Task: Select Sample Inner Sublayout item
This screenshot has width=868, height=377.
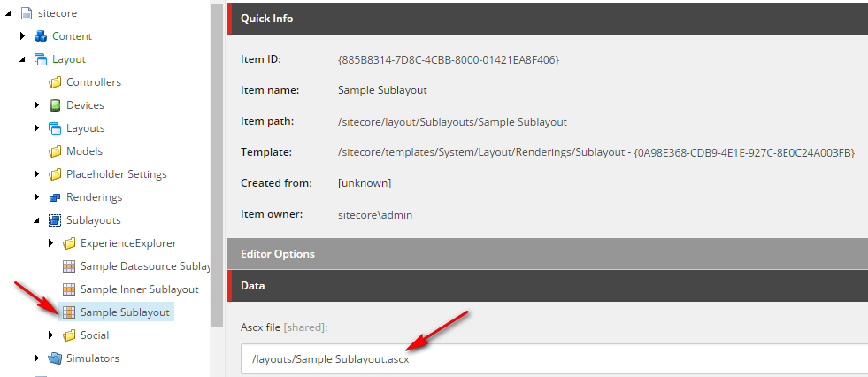Action: [140, 289]
